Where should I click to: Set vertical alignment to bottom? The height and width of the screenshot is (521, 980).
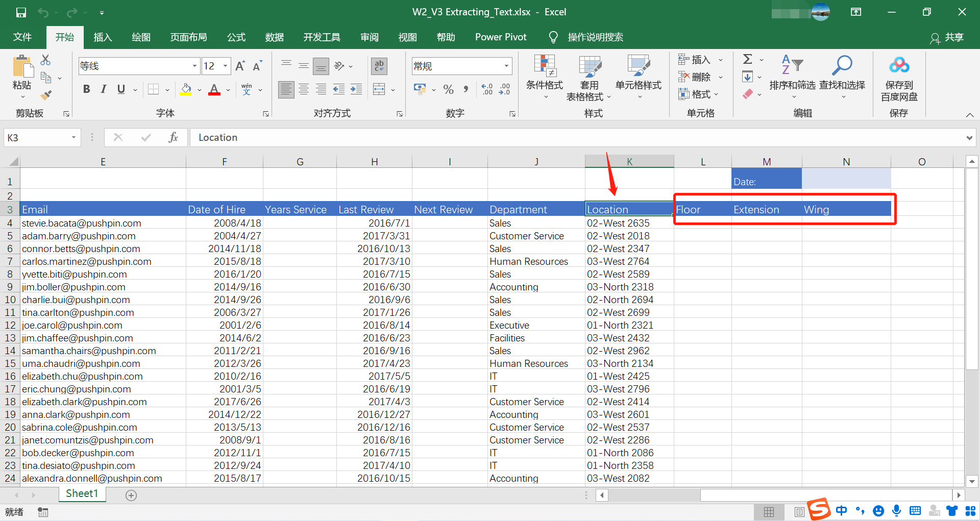click(321, 65)
